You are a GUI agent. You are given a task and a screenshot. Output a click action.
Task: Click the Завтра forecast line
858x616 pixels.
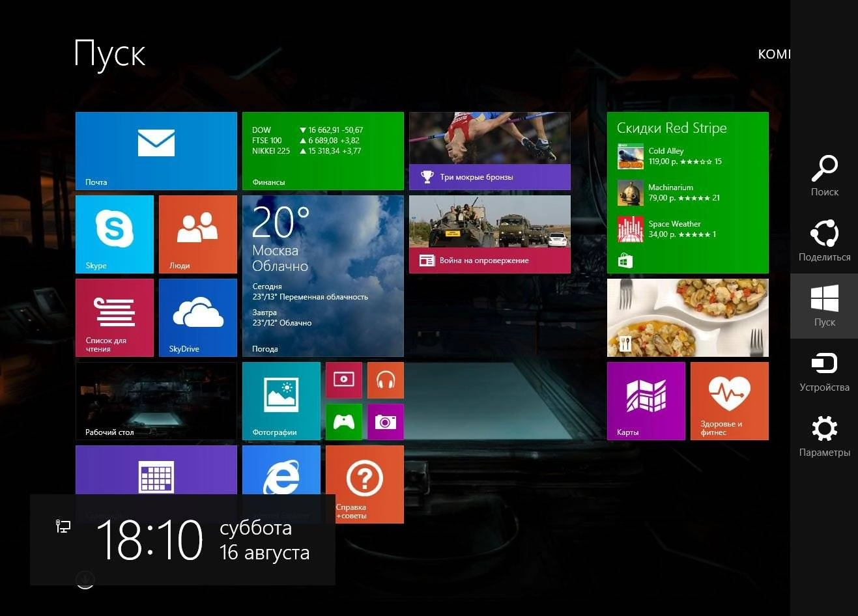(282, 318)
